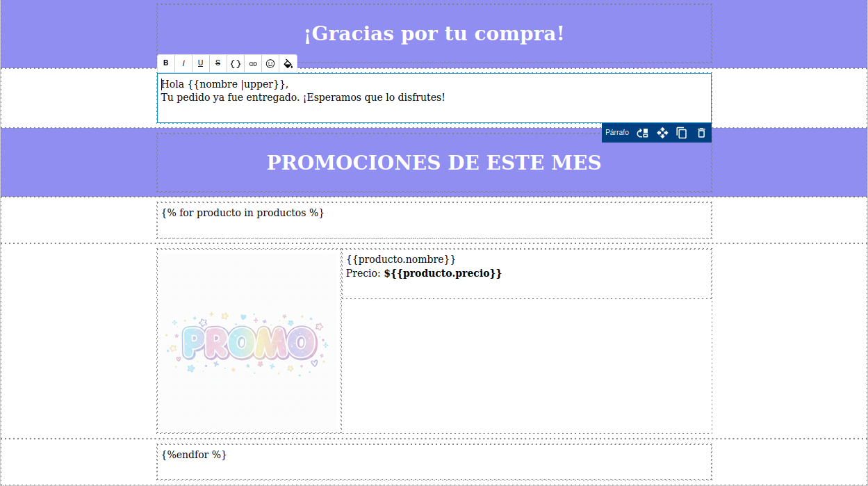Insert a hyperlink in the paragraph
This screenshot has width=868, height=486.
[x=252, y=63]
